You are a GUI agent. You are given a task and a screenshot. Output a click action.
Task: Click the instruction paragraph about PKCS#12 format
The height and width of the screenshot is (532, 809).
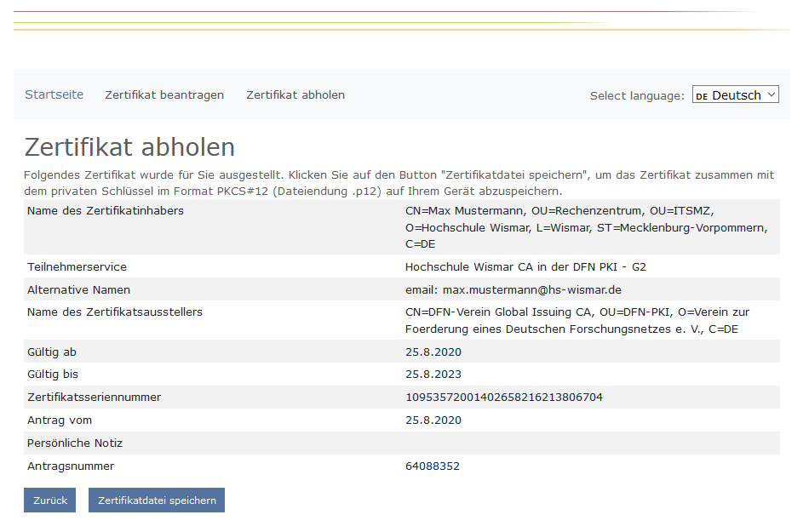pyautogui.click(x=399, y=183)
